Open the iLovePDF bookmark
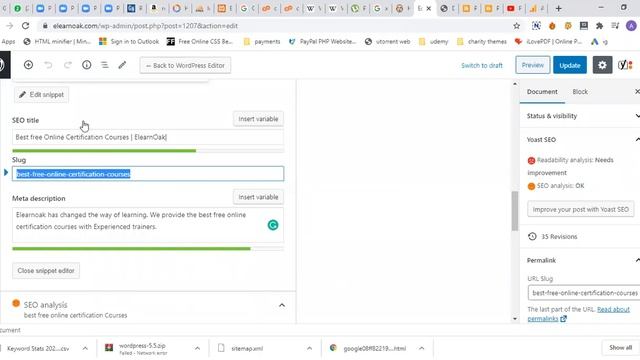This screenshot has width=640, height=360. tap(548, 41)
